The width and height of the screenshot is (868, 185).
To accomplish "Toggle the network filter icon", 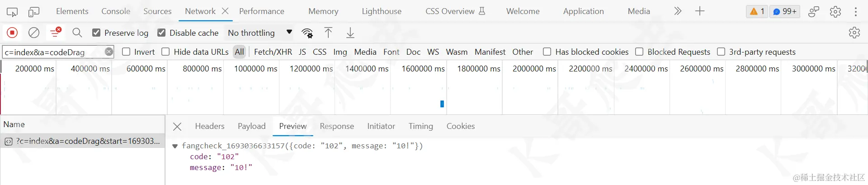I will tap(56, 33).
